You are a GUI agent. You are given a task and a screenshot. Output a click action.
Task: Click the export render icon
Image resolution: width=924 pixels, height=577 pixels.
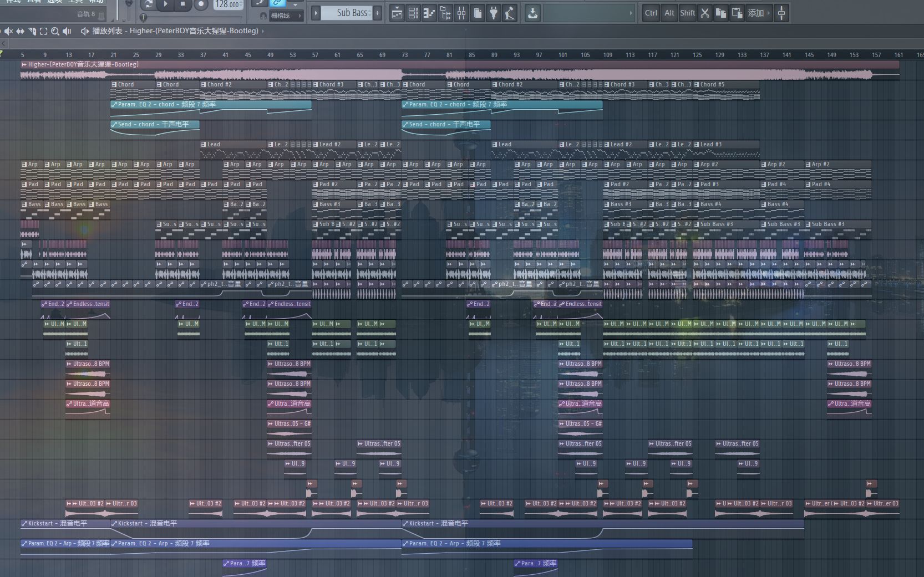532,13
